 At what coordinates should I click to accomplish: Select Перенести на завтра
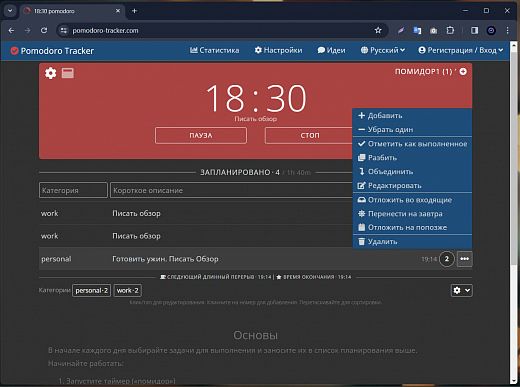(412, 214)
